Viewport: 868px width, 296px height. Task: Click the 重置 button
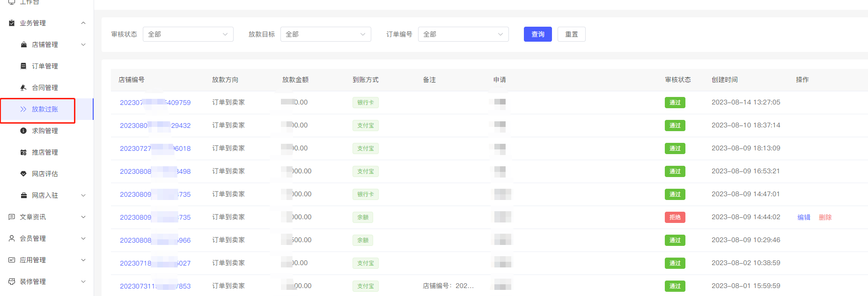tap(571, 34)
